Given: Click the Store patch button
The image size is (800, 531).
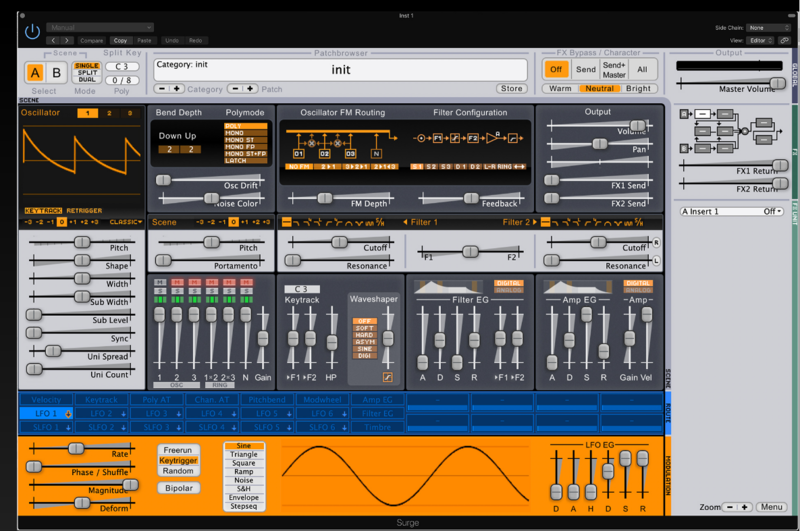Looking at the screenshot, I should [512, 89].
